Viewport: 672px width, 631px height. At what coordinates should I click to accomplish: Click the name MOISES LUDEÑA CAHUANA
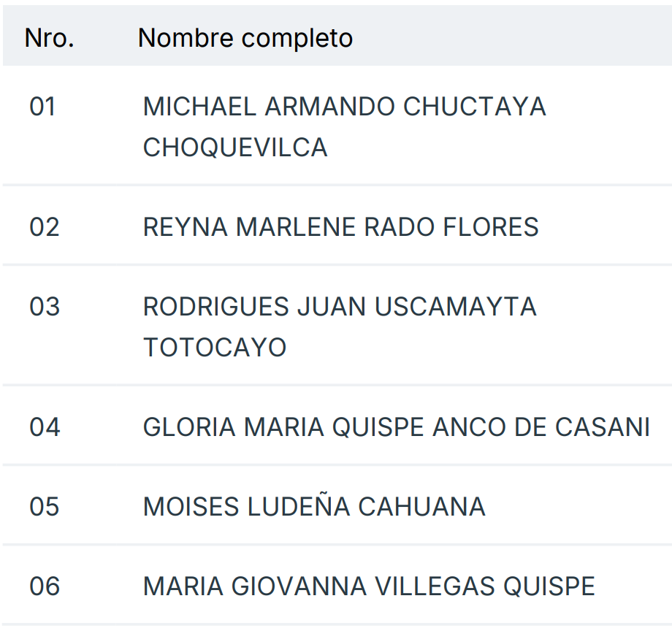(x=314, y=507)
